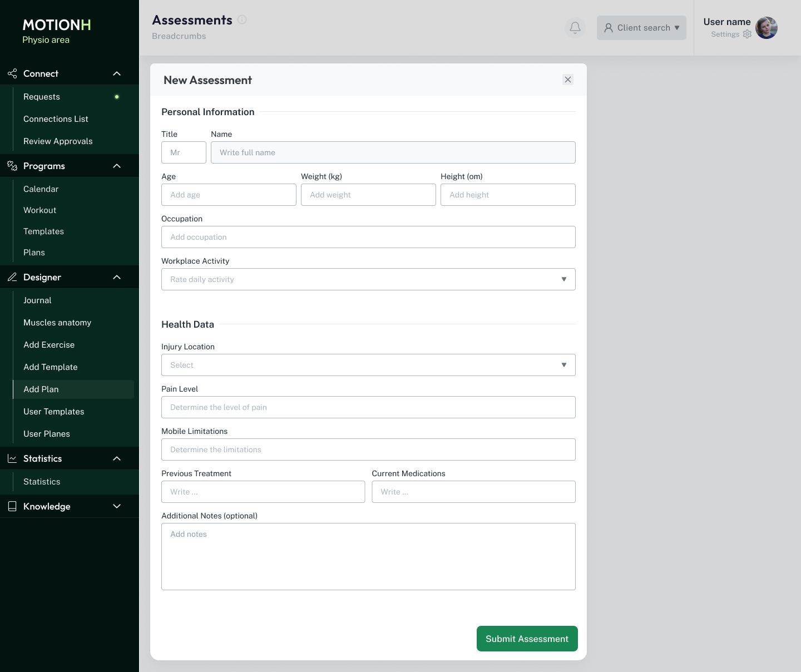Click the Submit Assessment button
This screenshot has width=801, height=672.
point(527,639)
